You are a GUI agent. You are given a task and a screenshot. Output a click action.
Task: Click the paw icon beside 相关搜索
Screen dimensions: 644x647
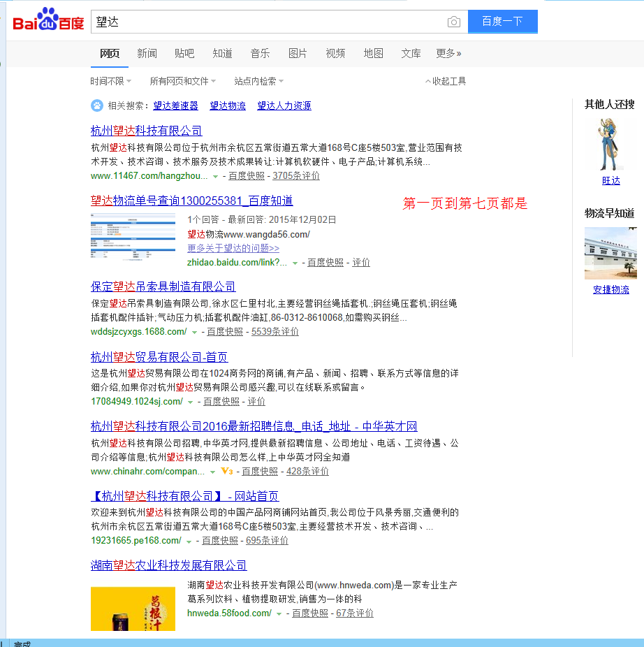97,106
